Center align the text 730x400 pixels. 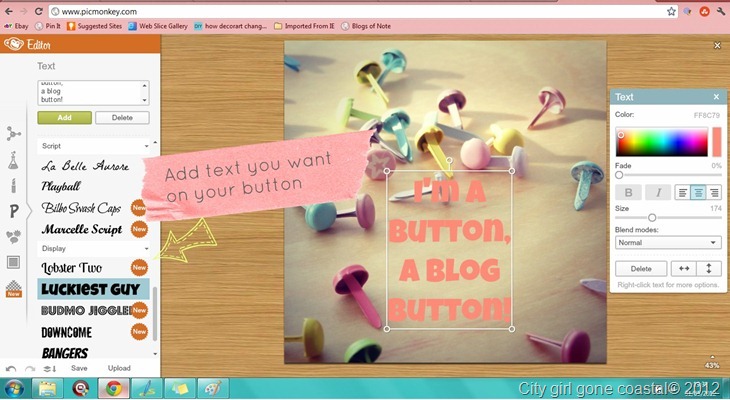(x=698, y=192)
